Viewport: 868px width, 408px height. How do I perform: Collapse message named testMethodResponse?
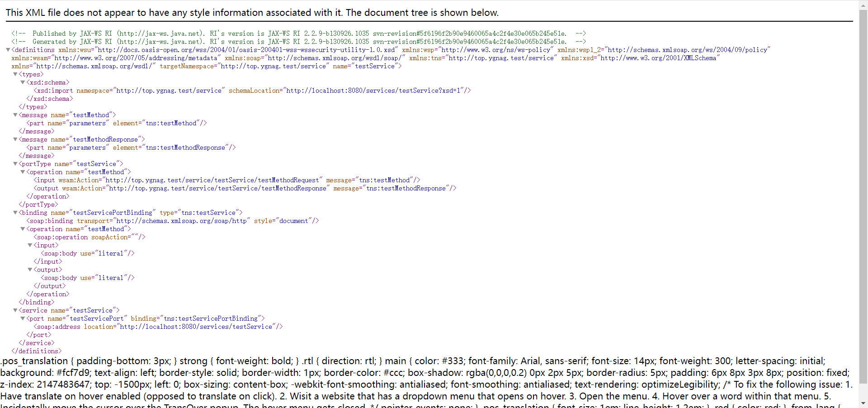click(x=15, y=139)
